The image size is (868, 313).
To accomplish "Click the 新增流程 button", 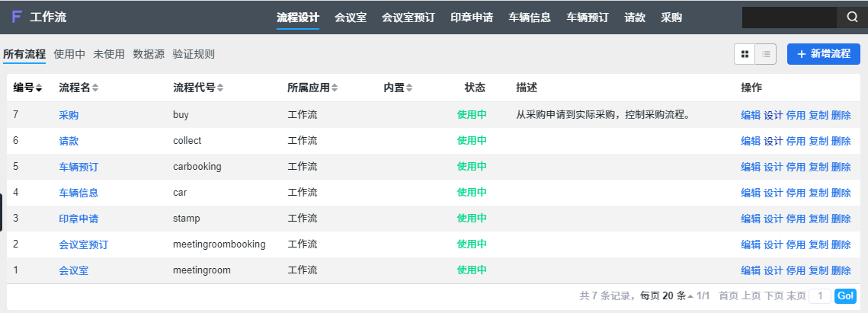I will click(x=823, y=54).
